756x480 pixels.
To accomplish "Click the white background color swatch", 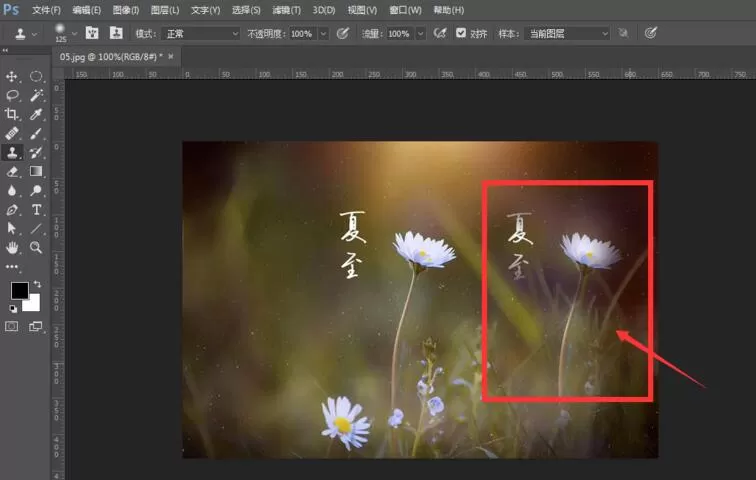I will click(34, 305).
